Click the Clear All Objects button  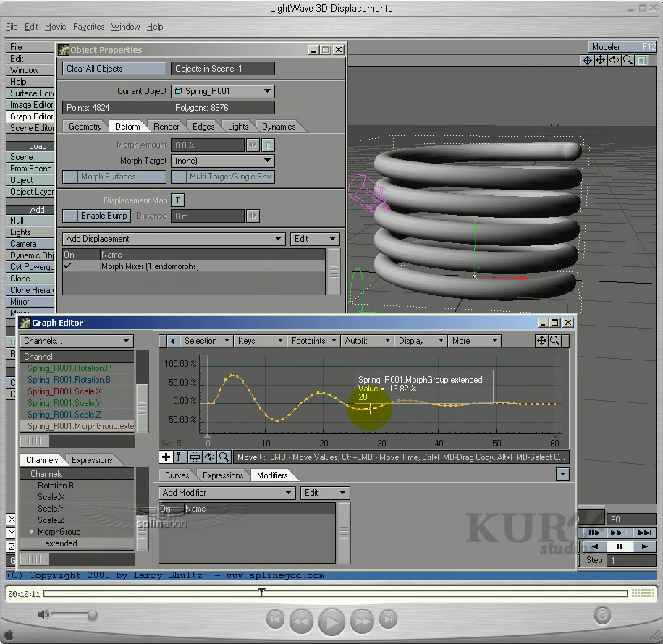click(114, 69)
